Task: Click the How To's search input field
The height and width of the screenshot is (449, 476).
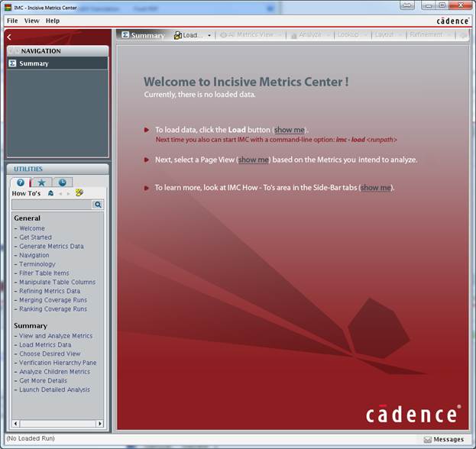Action: (x=52, y=205)
